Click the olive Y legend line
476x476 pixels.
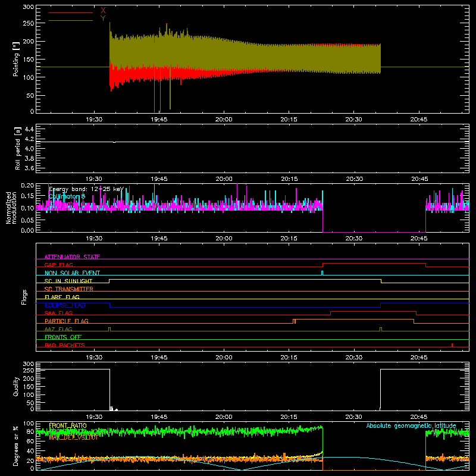(x=71, y=21)
